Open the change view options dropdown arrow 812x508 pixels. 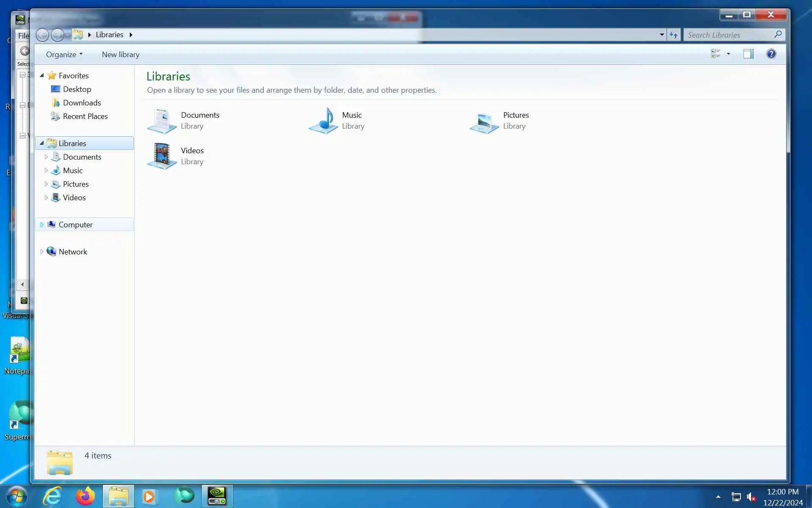point(728,54)
